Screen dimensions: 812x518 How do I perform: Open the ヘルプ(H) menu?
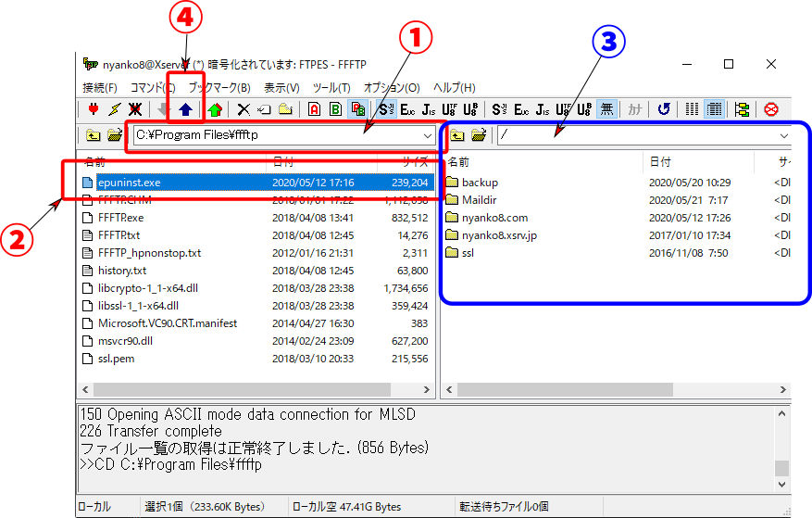click(x=455, y=88)
